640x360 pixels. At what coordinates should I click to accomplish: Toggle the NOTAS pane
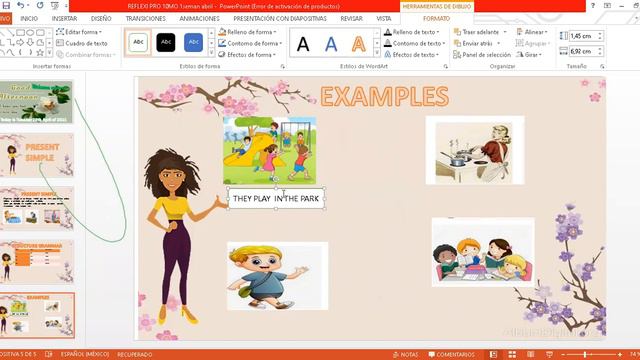(x=406, y=355)
